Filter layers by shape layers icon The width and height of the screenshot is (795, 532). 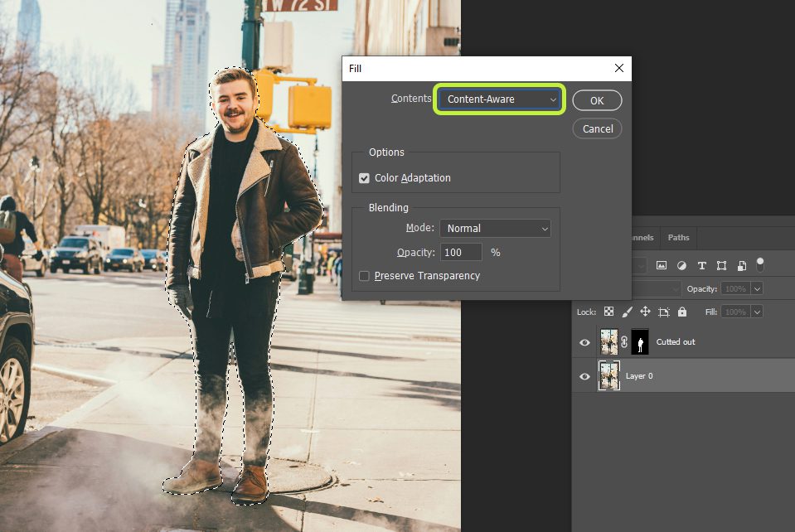tap(721, 265)
